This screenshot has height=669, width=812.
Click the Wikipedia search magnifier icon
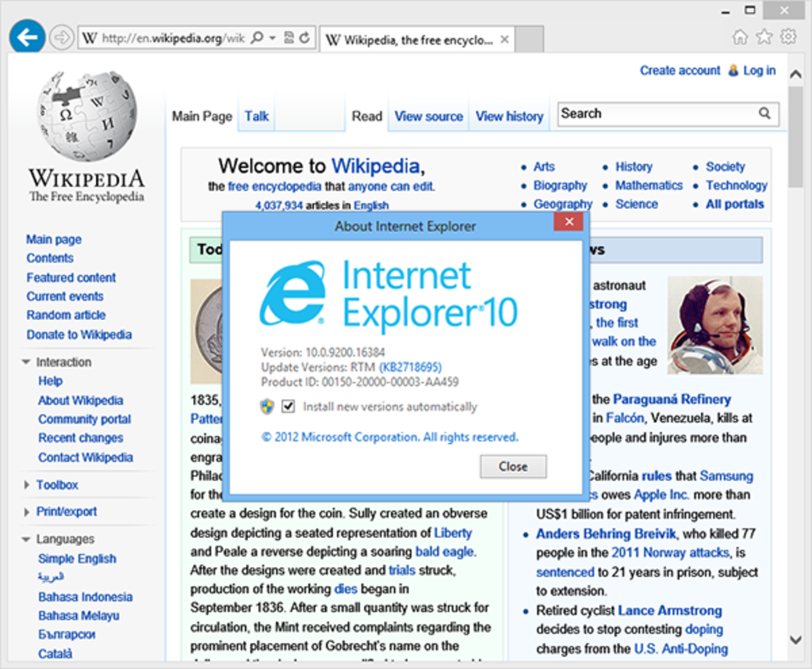click(x=764, y=114)
